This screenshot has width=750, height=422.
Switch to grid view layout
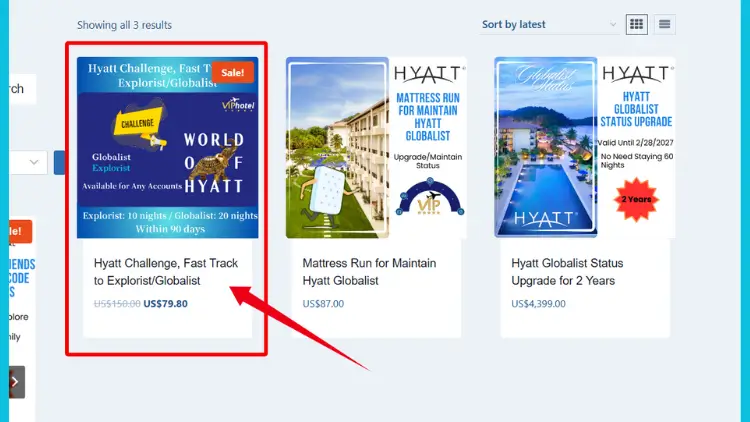637,24
